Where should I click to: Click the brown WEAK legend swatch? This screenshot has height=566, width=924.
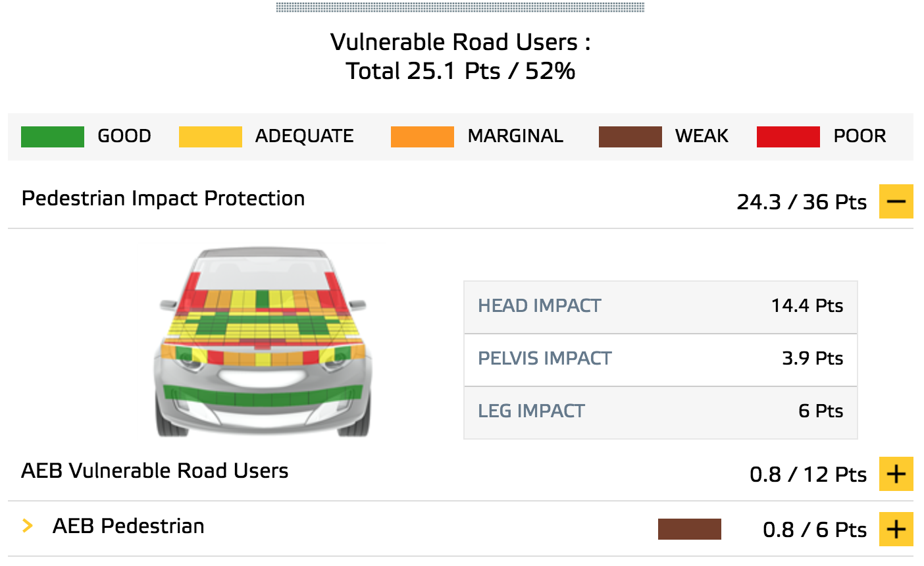630,136
